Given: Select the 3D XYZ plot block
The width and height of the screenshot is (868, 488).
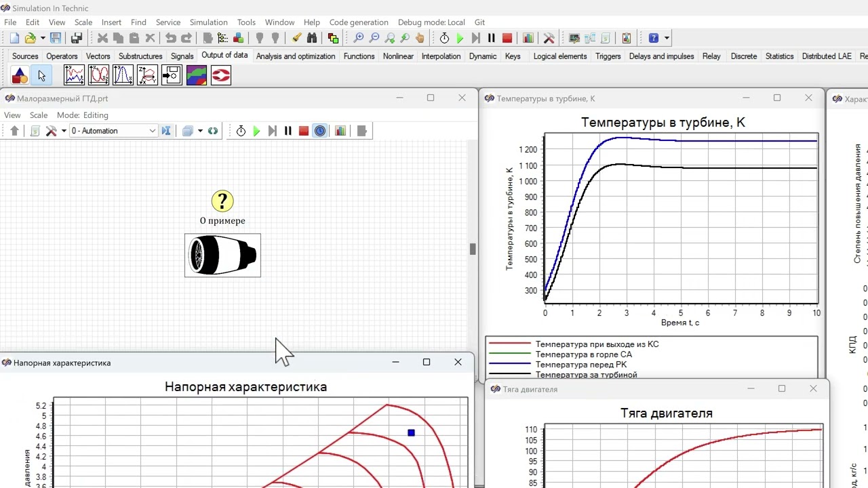Looking at the screenshot, I should pos(147,75).
